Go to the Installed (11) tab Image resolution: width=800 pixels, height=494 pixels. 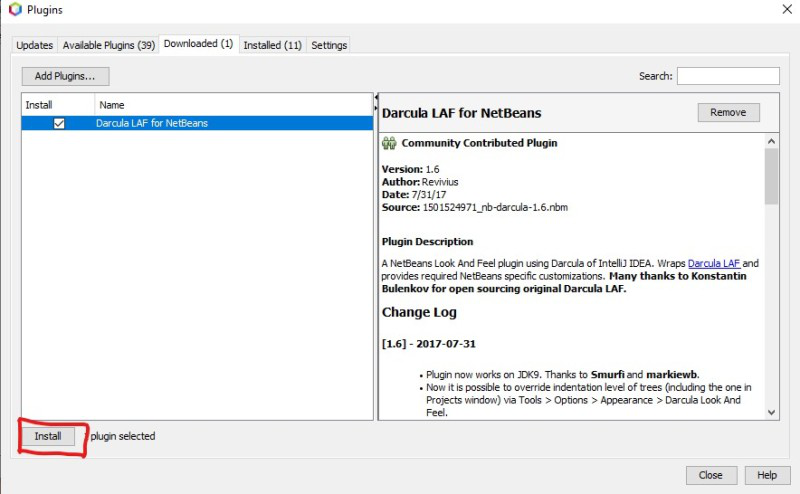coord(272,45)
